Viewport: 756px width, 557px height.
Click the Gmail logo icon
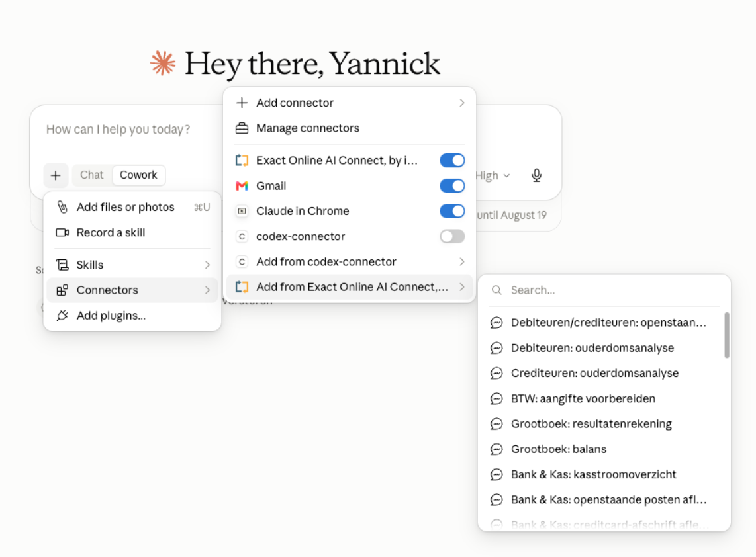(242, 186)
